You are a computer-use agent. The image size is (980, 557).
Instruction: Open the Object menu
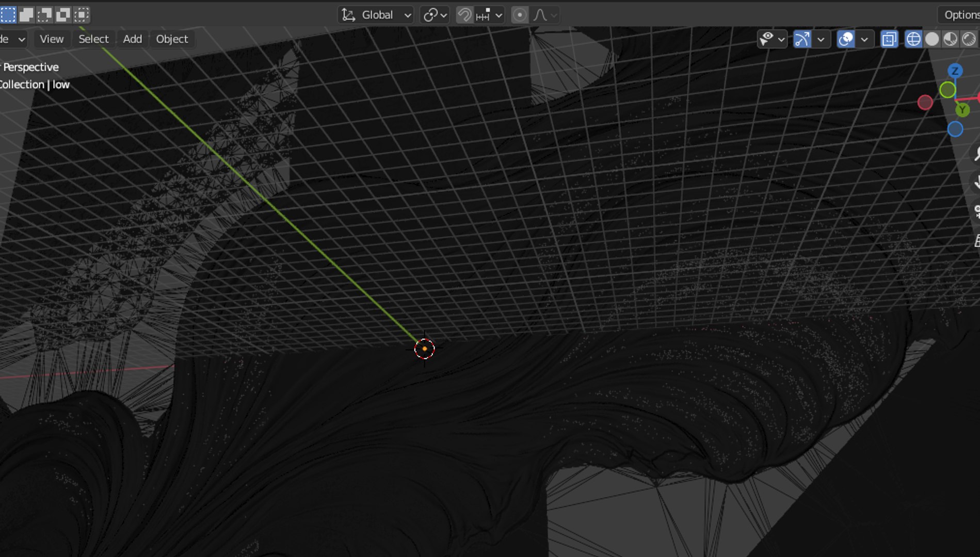[x=172, y=39]
